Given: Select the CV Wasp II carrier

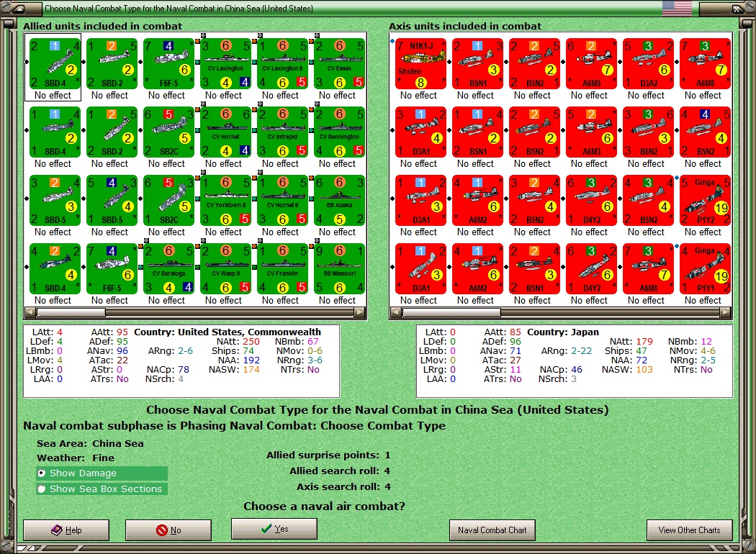Looking at the screenshot, I should coord(225,269).
